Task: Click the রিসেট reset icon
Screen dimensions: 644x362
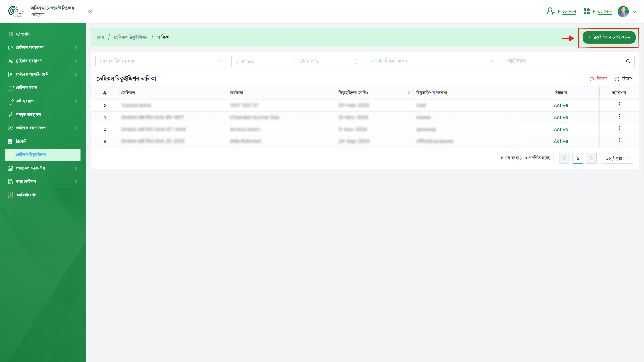Action: 592,79
